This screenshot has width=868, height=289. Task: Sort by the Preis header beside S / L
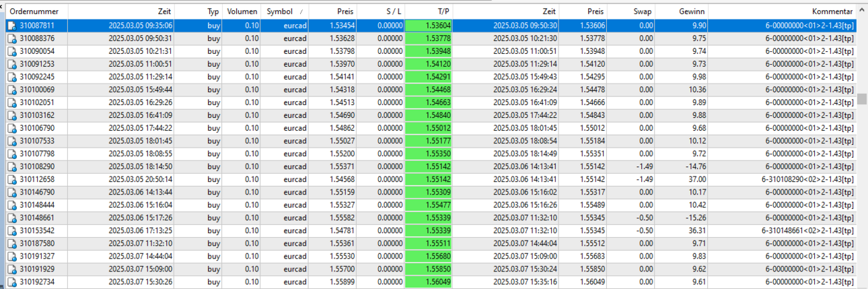(x=333, y=12)
